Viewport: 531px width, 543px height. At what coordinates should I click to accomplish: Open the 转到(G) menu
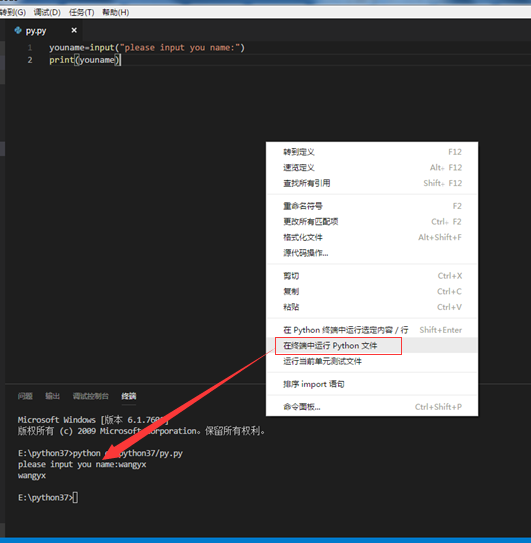click(x=13, y=12)
